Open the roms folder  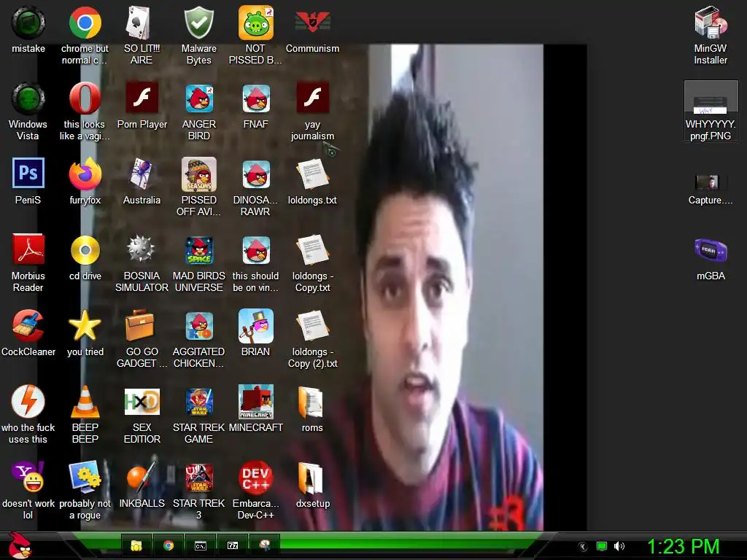[x=311, y=402]
